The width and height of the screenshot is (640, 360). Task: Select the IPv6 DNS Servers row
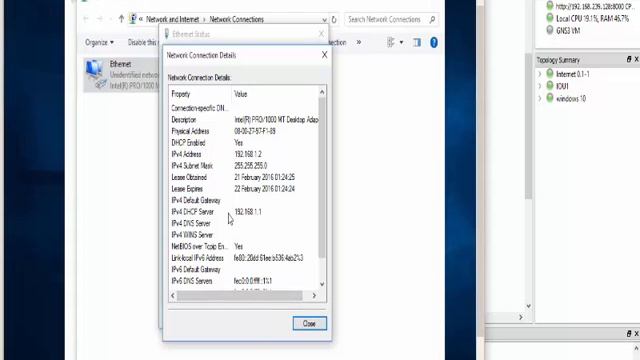244,281
